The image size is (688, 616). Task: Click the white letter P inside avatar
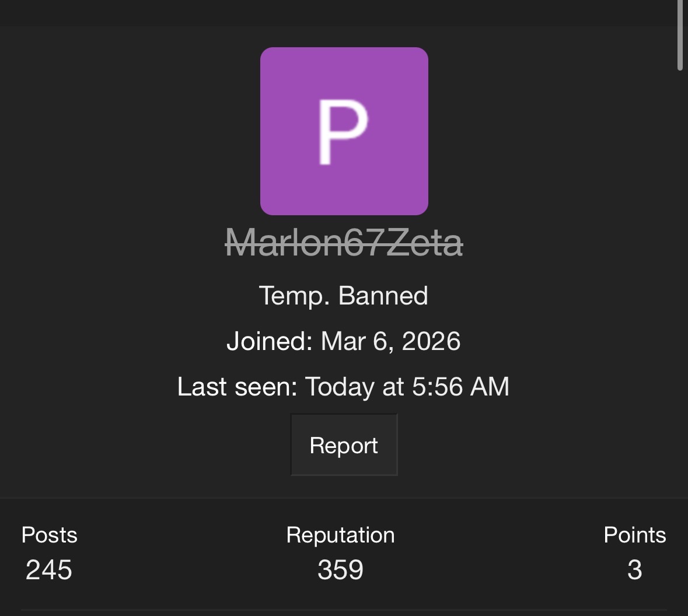(343, 131)
